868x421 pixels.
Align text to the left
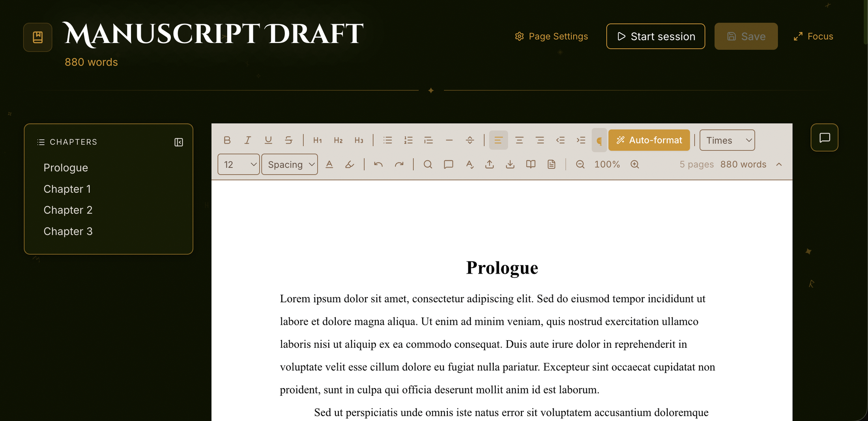(x=499, y=140)
